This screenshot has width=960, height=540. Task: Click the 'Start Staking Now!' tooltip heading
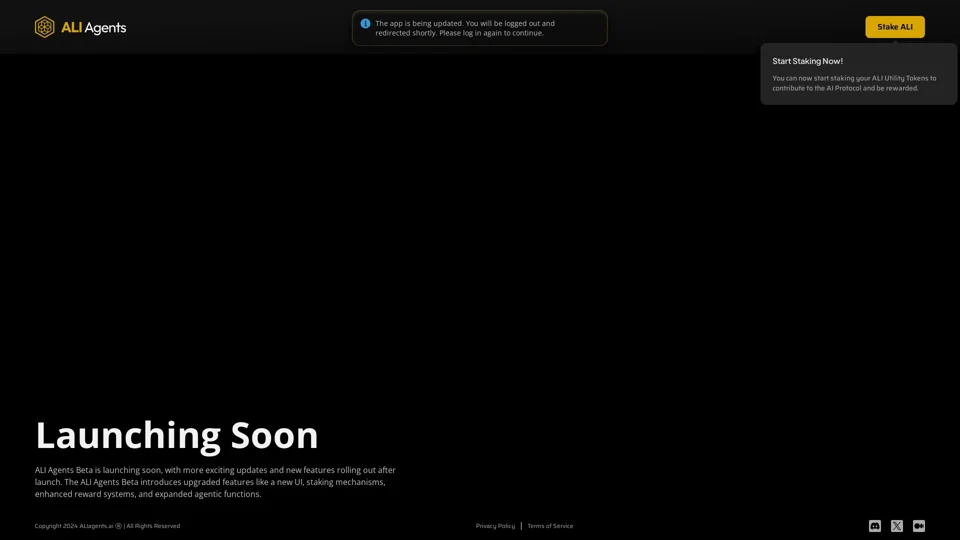point(807,61)
